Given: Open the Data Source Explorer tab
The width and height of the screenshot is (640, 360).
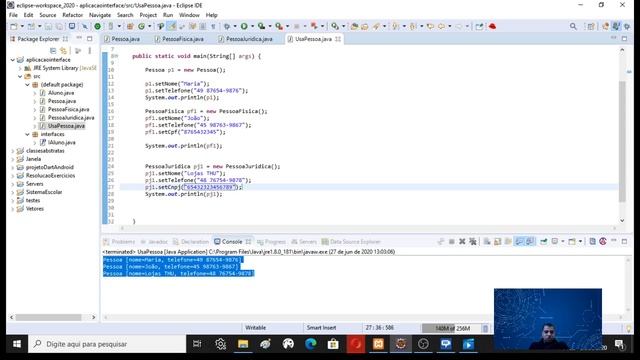Looking at the screenshot, I should click(351, 242).
